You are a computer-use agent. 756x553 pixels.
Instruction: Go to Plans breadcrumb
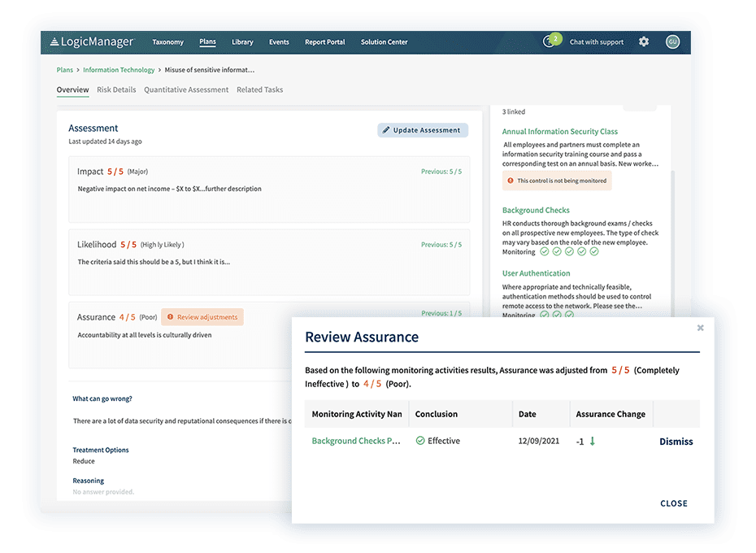(64, 70)
